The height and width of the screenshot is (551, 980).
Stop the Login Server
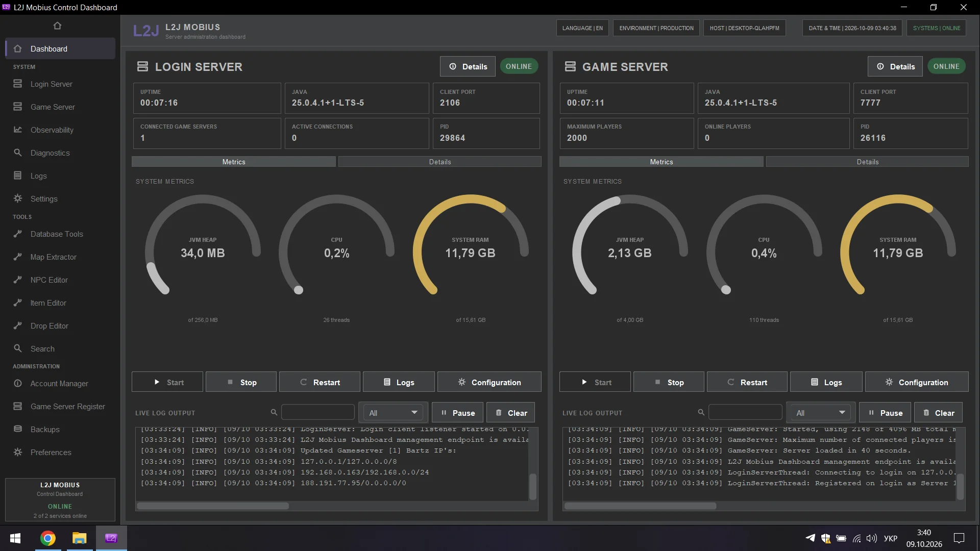pyautogui.click(x=241, y=382)
